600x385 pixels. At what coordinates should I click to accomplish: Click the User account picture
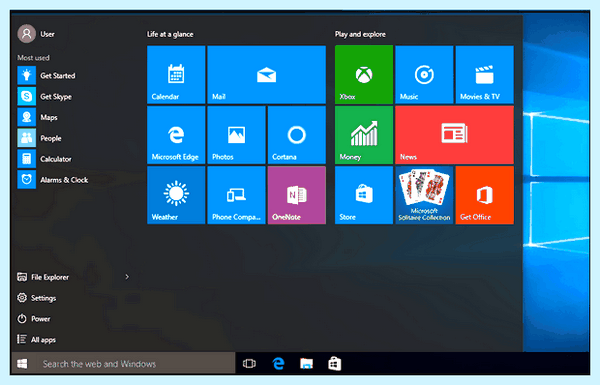(26, 34)
